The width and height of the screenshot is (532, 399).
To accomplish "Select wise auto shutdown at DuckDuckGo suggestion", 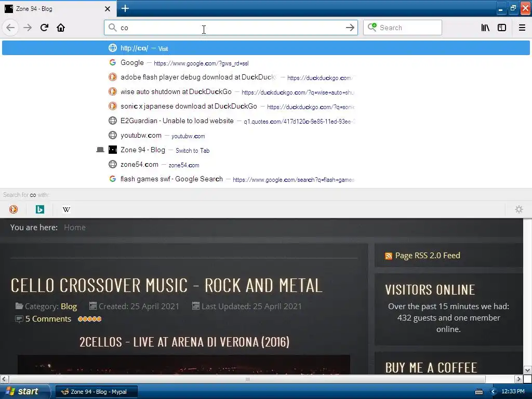I will pyautogui.click(x=266, y=92).
